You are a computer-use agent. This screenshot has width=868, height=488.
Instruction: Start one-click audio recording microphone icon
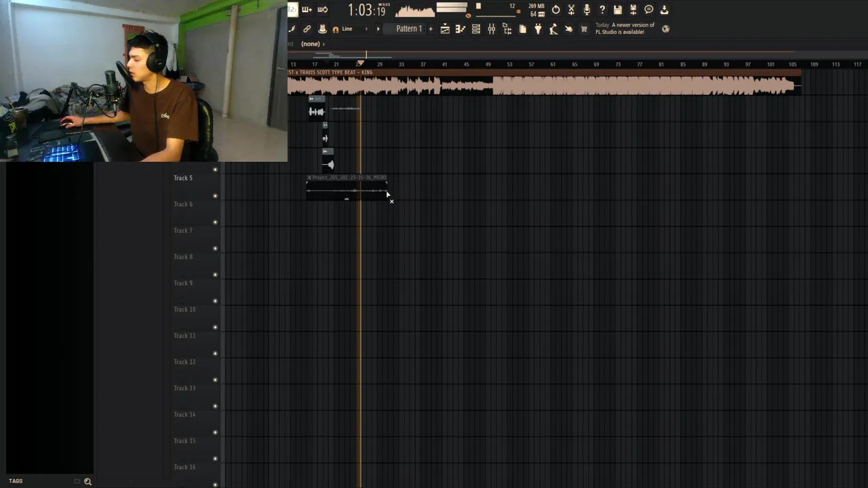pos(587,9)
